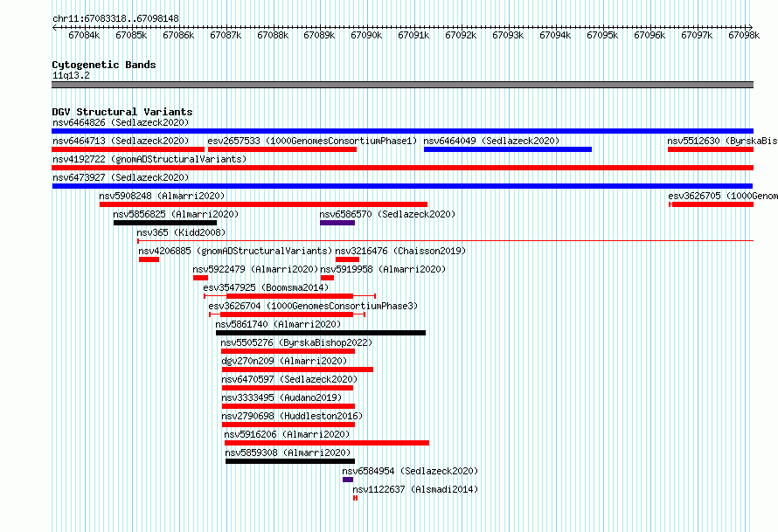Click the red bar under nsv6464713
The height and width of the screenshot is (532, 778).
coord(128,149)
